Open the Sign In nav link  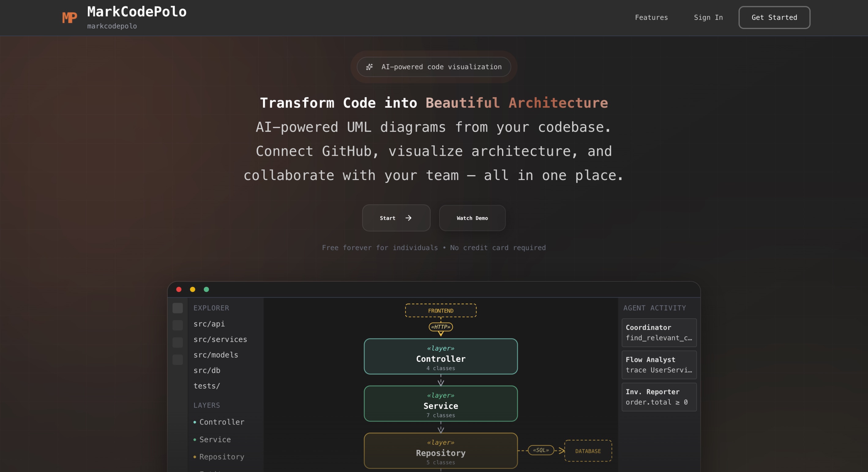click(x=708, y=17)
